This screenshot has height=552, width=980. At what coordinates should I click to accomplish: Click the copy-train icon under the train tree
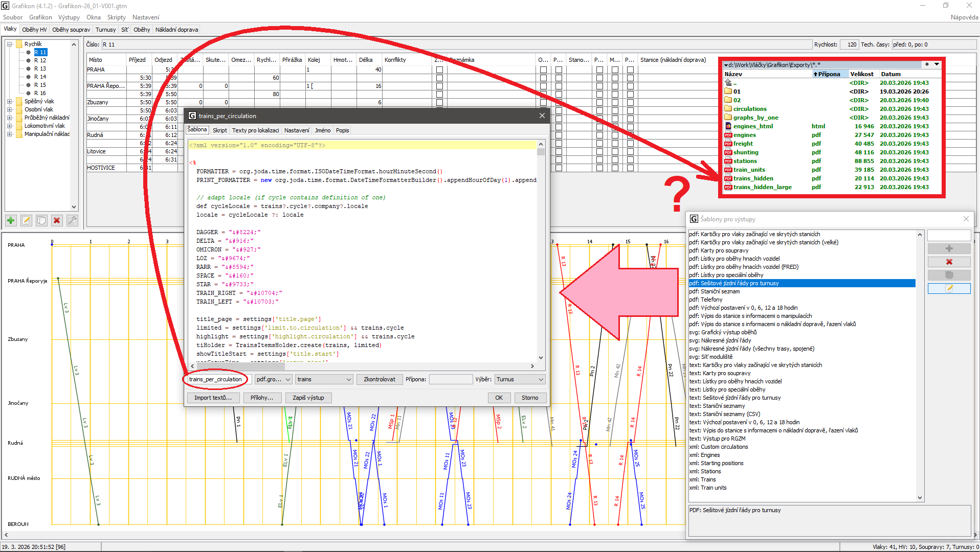click(41, 220)
